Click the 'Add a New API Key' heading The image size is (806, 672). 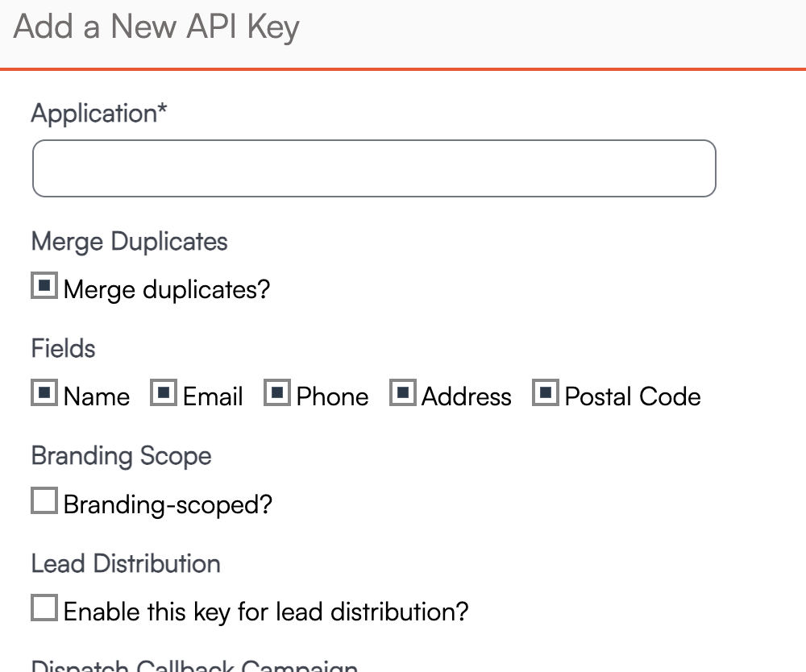[x=156, y=27]
